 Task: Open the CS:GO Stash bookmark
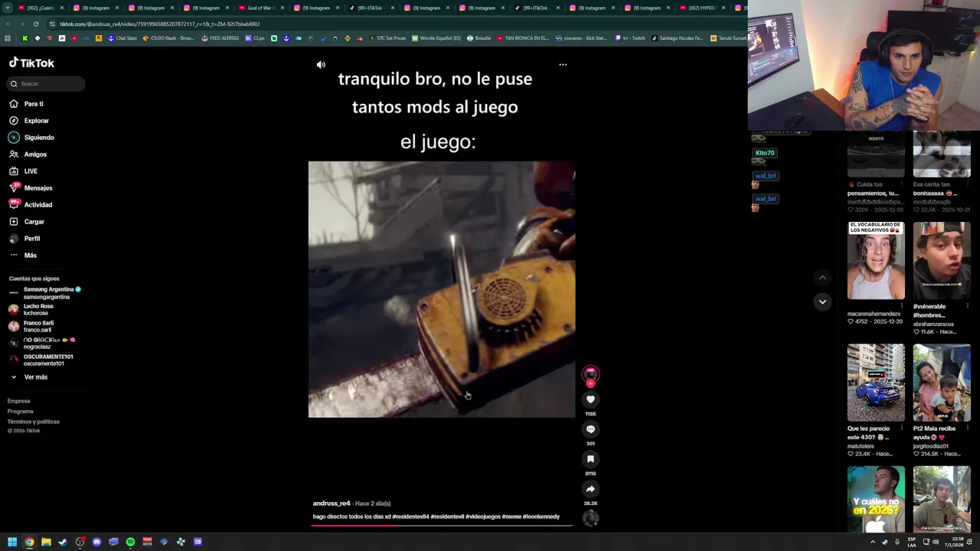[x=168, y=38]
